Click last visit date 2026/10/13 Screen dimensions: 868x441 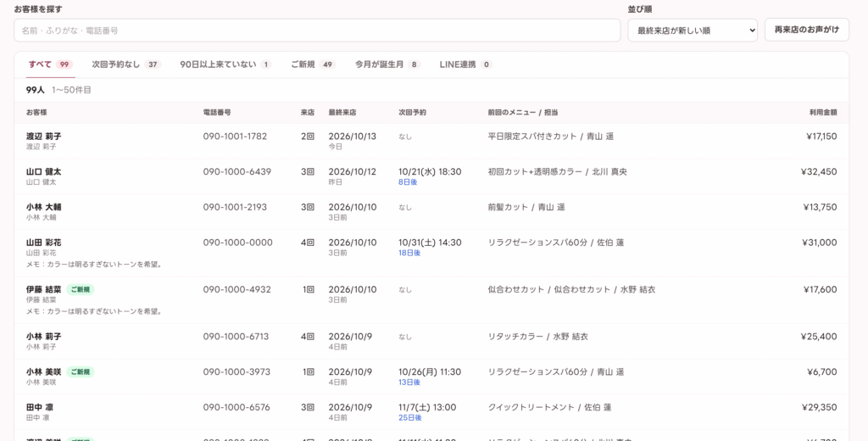(353, 137)
